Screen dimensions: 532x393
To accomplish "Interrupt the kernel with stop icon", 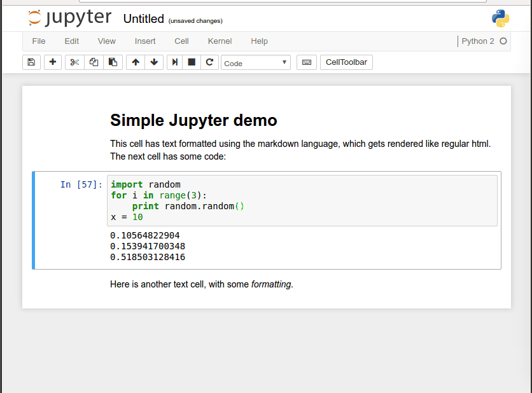I will point(192,62).
